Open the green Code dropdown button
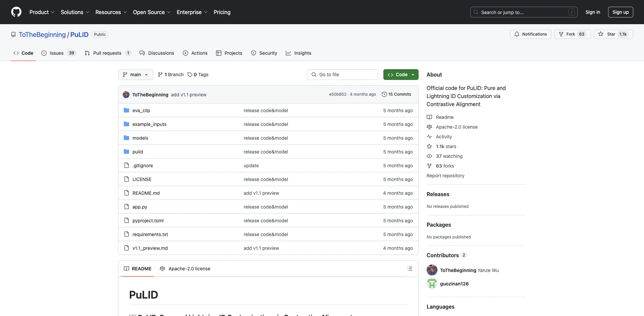644x316 pixels. click(401, 75)
